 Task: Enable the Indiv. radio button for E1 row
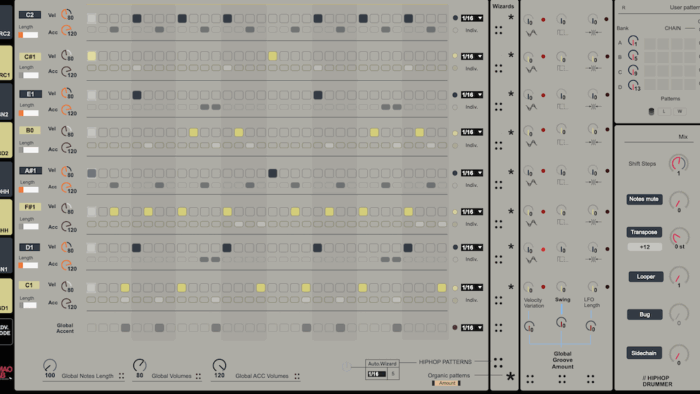tap(455, 107)
